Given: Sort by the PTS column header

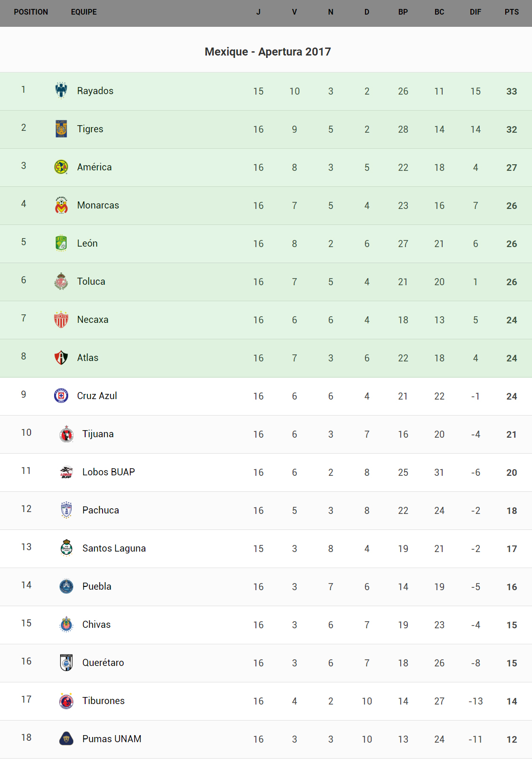Looking at the screenshot, I should pos(512,12).
